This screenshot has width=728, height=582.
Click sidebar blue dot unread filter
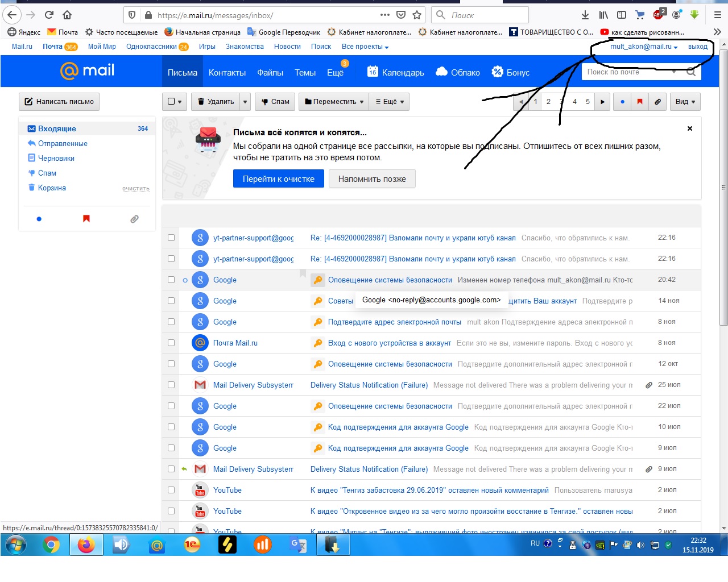pyautogui.click(x=39, y=219)
